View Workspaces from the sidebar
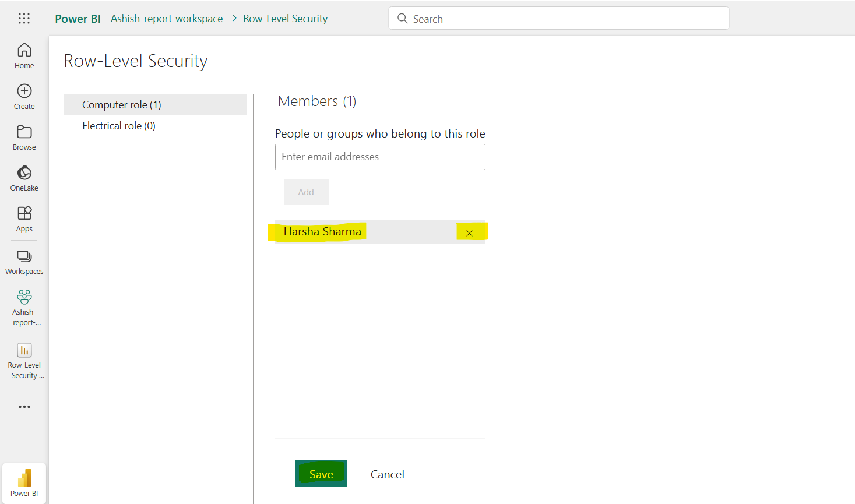Image resolution: width=855 pixels, height=504 pixels. 24,261
